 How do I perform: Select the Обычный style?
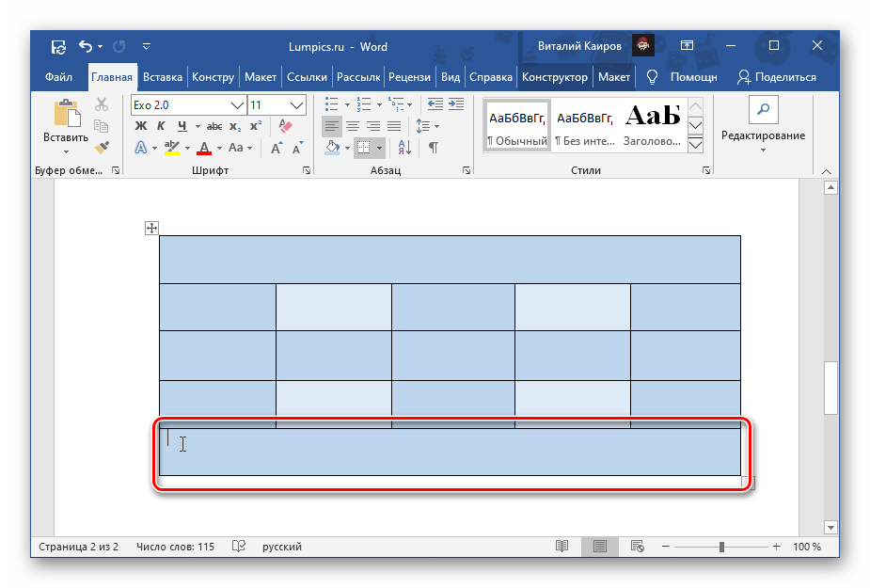pyautogui.click(x=517, y=125)
